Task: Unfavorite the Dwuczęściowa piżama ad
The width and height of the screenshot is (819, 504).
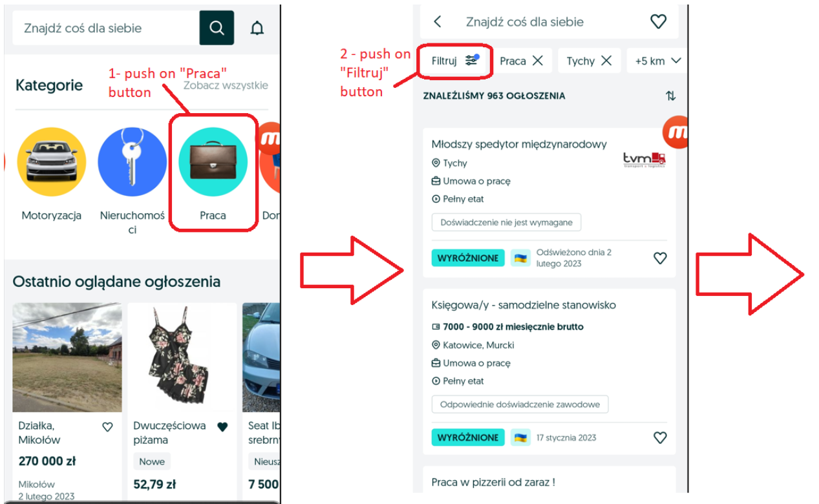Action: 222,426
